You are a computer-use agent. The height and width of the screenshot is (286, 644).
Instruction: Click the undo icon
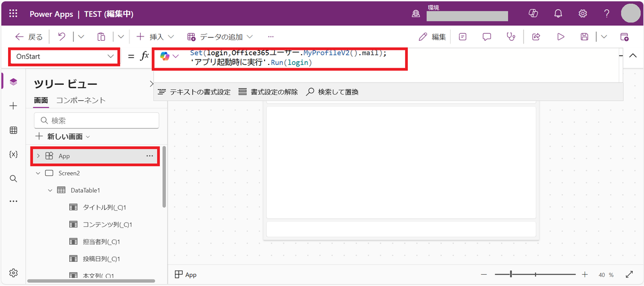62,37
